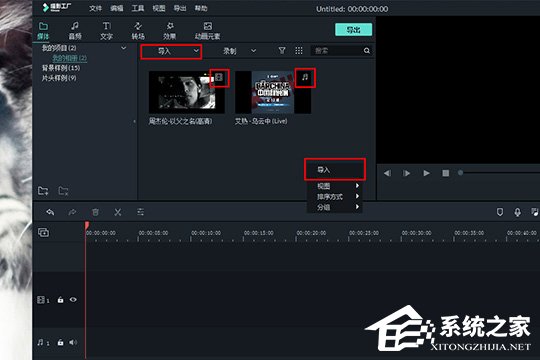Toggle the video track lock
Image resolution: width=540 pixels, height=360 pixels.
[60, 299]
